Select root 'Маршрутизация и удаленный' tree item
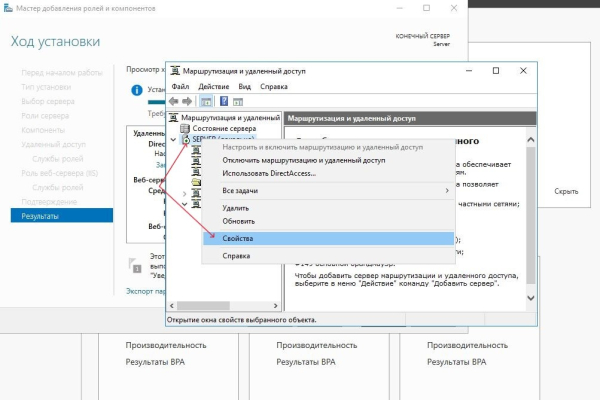 (x=230, y=118)
